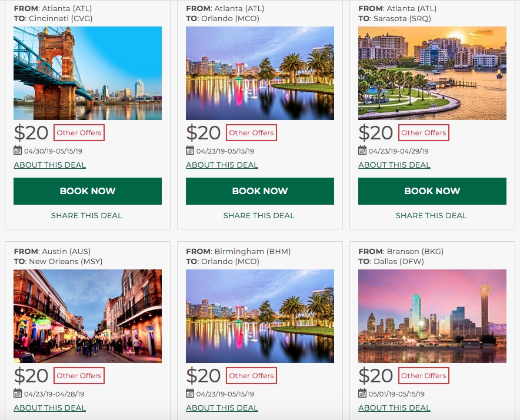The width and height of the screenshot is (520, 420).
Task: Click the Dallas skyline photo
Action: point(432,316)
